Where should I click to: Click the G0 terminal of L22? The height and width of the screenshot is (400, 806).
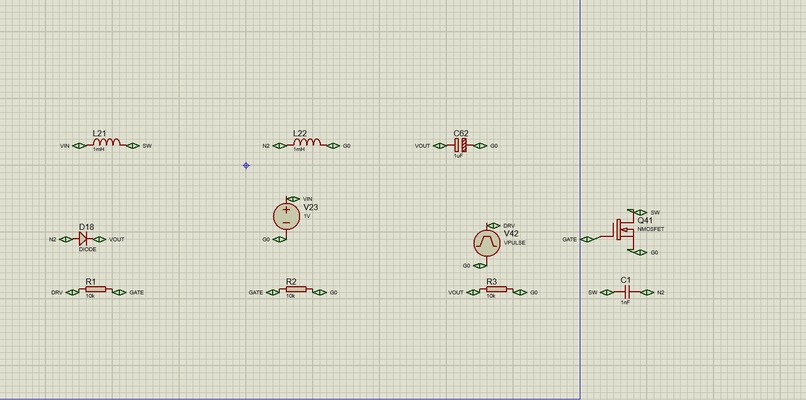click(x=333, y=146)
